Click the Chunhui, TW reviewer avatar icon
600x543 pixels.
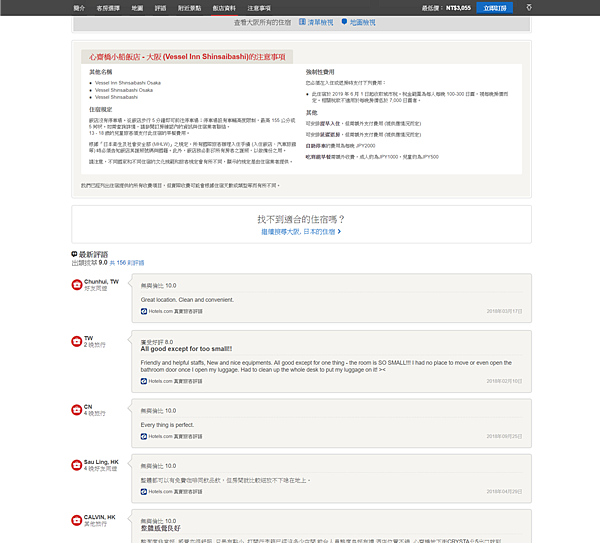click(77, 285)
